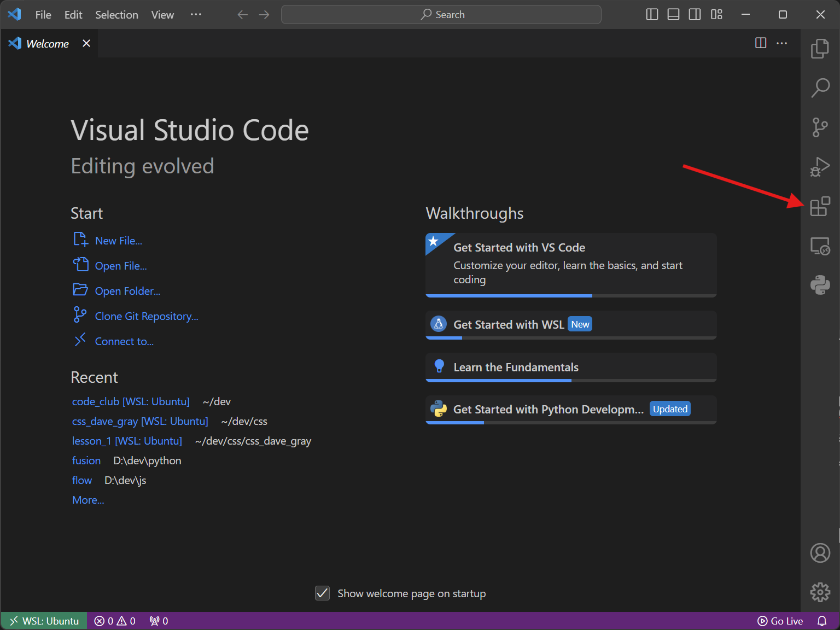Viewport: 840px width, 630px height.
Task: Open the Extensions view in activity bar
Action: 820,207
